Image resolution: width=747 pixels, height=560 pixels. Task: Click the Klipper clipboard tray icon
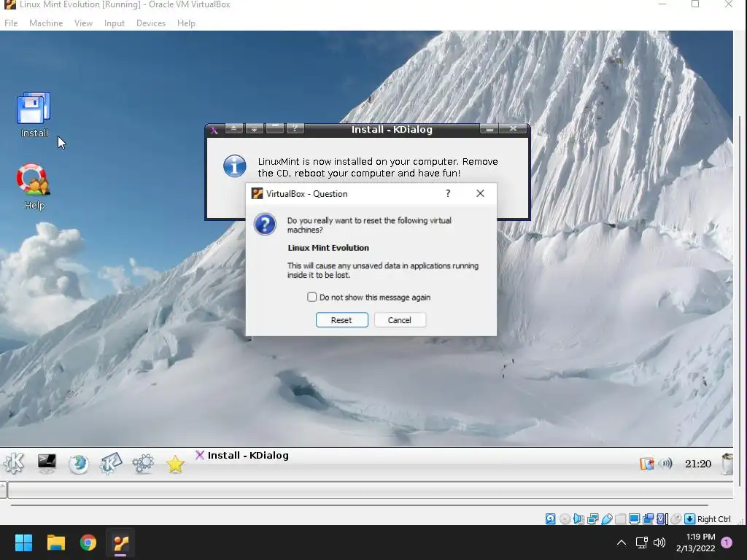coord(647,463)
